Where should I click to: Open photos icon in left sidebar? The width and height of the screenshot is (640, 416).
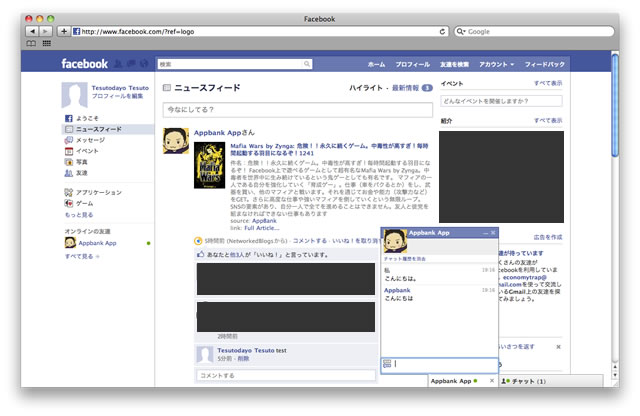coord(69,162)
